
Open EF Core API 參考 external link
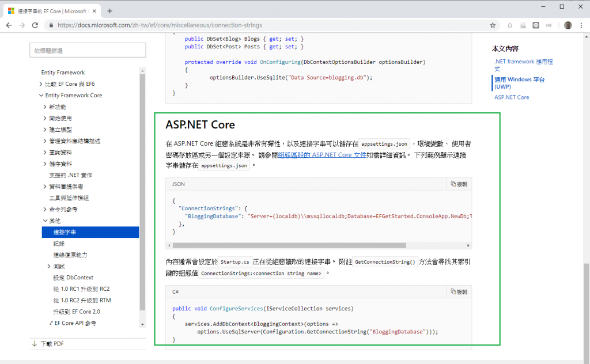[73, 323]
